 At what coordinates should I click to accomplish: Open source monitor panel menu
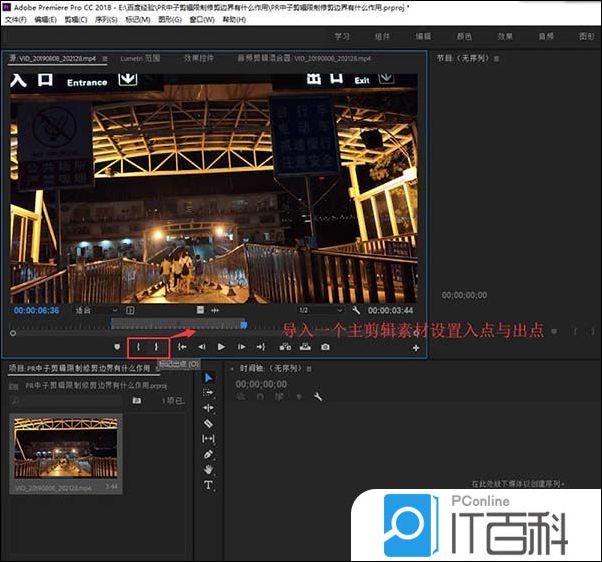105,59
